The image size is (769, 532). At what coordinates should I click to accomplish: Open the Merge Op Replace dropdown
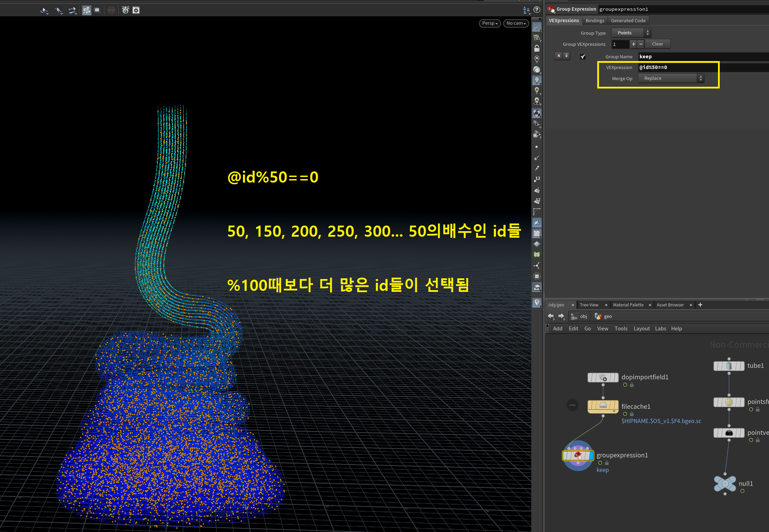click(671, 78)
